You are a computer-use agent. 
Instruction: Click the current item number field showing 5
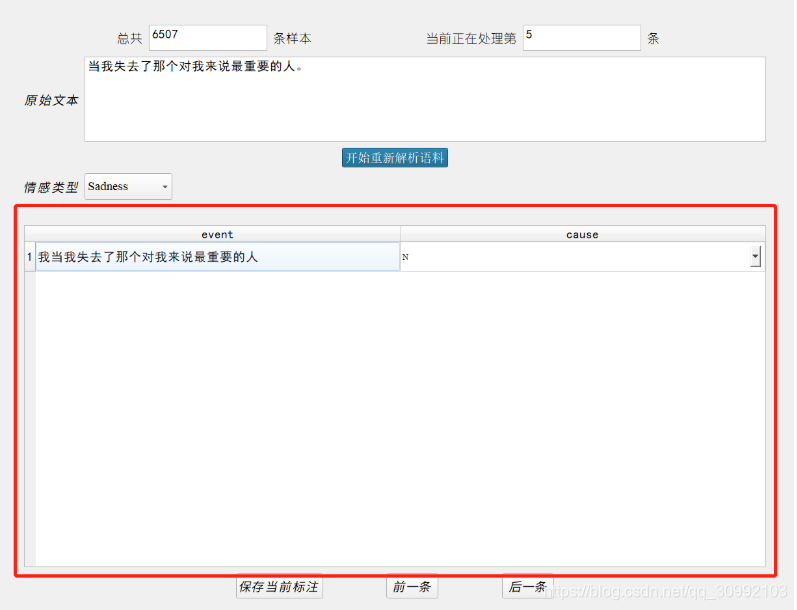(581, 38)
